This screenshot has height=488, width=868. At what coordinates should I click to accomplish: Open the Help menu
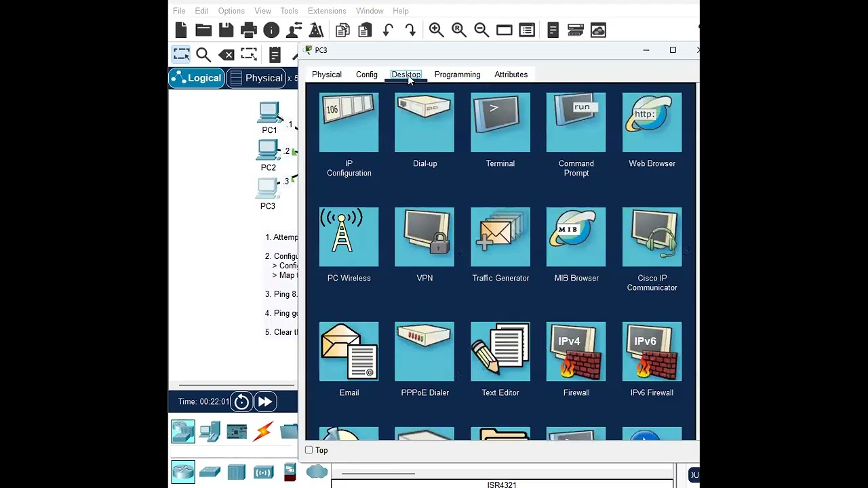pos(400,11)
